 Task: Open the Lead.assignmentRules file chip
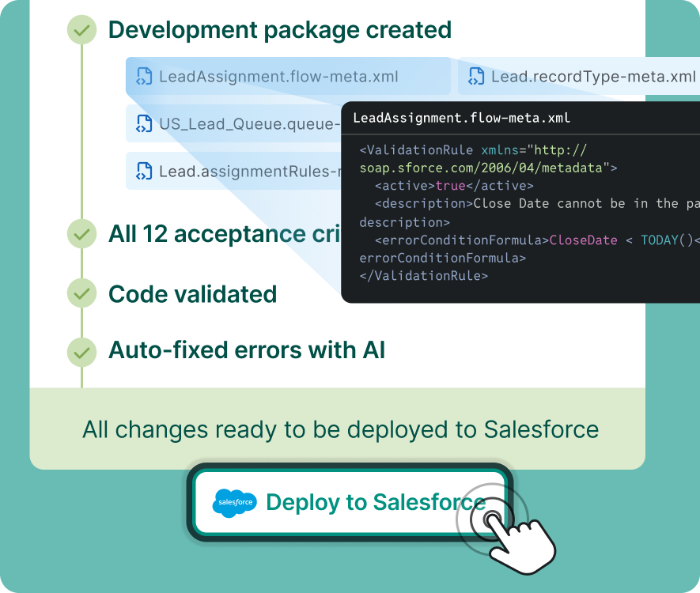[x=233, y=171]
